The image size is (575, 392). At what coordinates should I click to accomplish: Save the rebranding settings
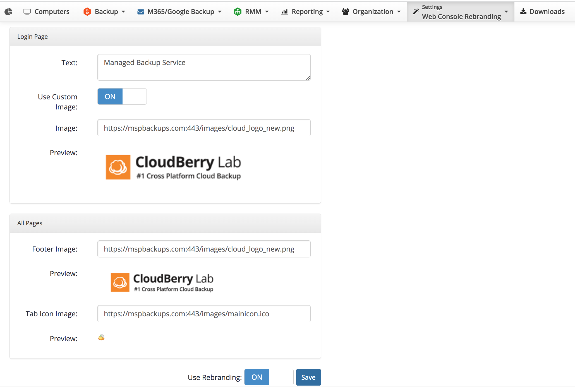tap(308, 377)
